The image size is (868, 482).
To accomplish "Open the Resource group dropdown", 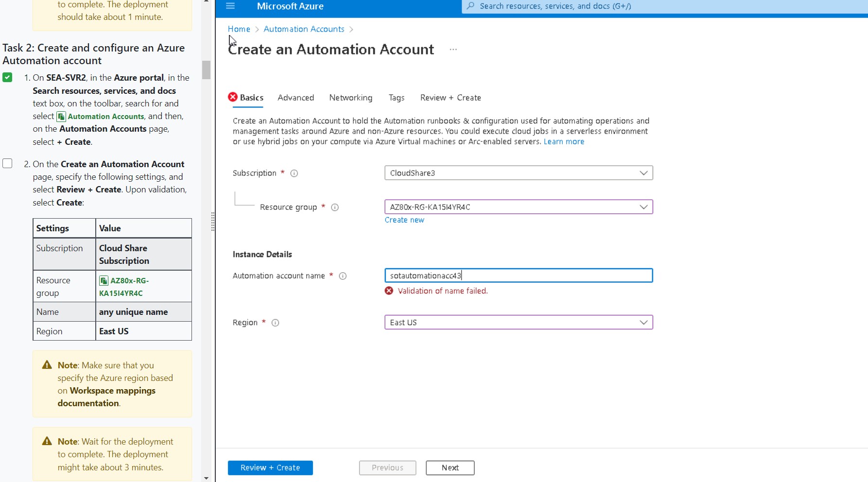I will pos(644,207).
